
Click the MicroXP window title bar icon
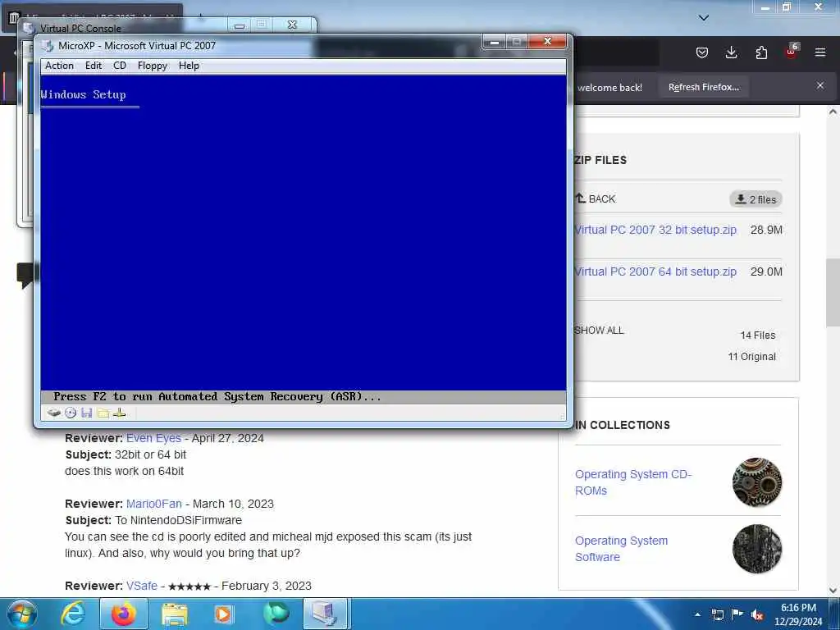click(x=48, y=46)
